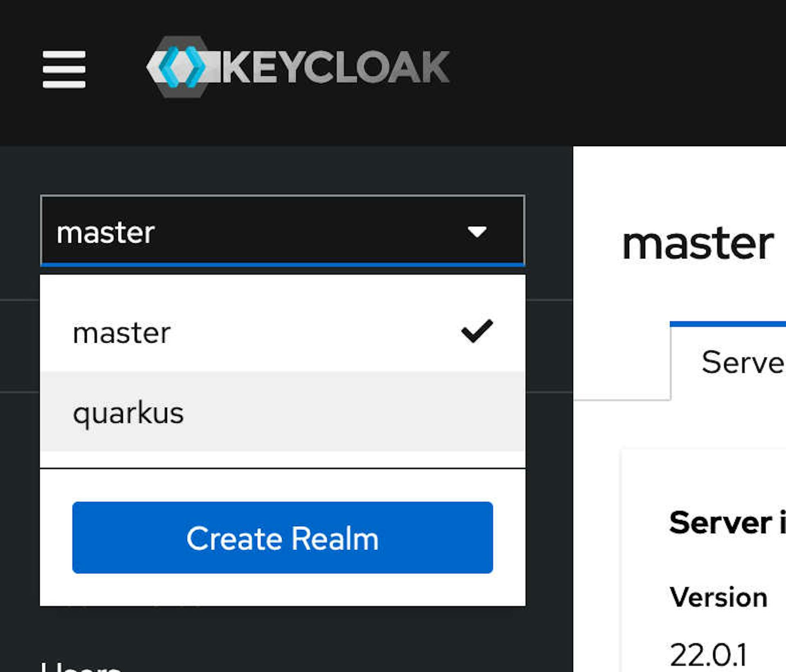The image size is (786, 672).
Task: Click the master page heading
Action: click(x=698, y=244)
